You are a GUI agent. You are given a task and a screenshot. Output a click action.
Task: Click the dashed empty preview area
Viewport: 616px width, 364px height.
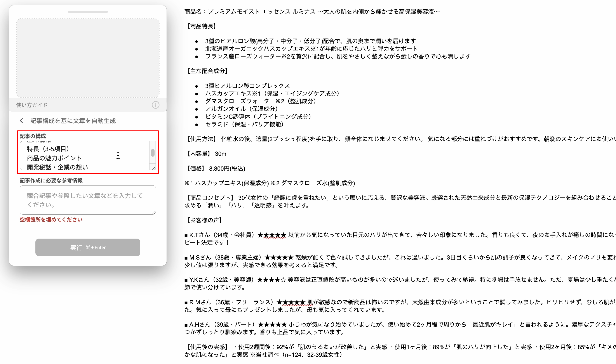(x=88, y=58)
